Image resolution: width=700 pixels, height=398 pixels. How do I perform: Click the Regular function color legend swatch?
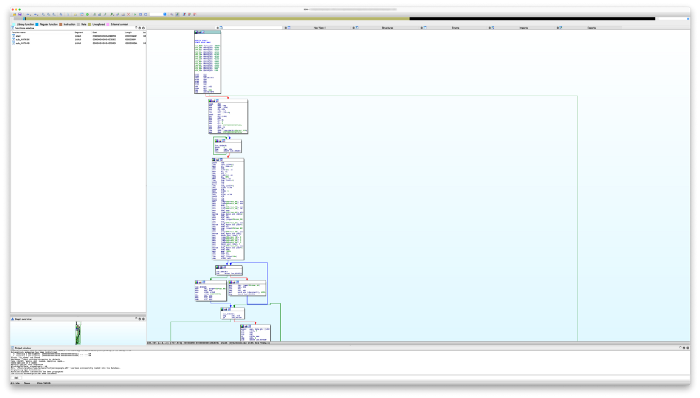tap(37, 24)
